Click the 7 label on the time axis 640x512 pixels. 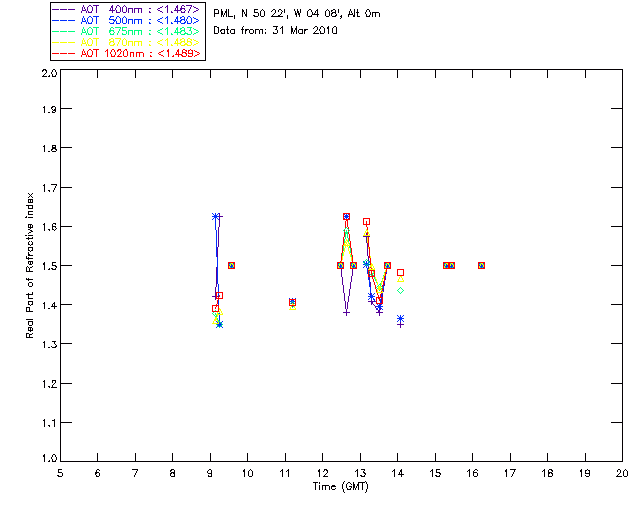pos(135,473)
